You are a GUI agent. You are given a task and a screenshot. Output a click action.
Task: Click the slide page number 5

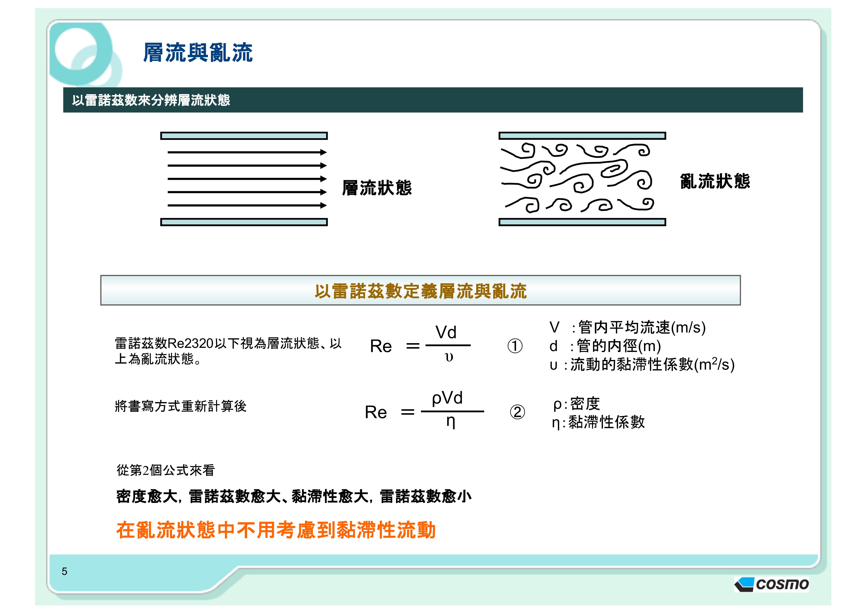pyautogui.click(x=65, y=571)
